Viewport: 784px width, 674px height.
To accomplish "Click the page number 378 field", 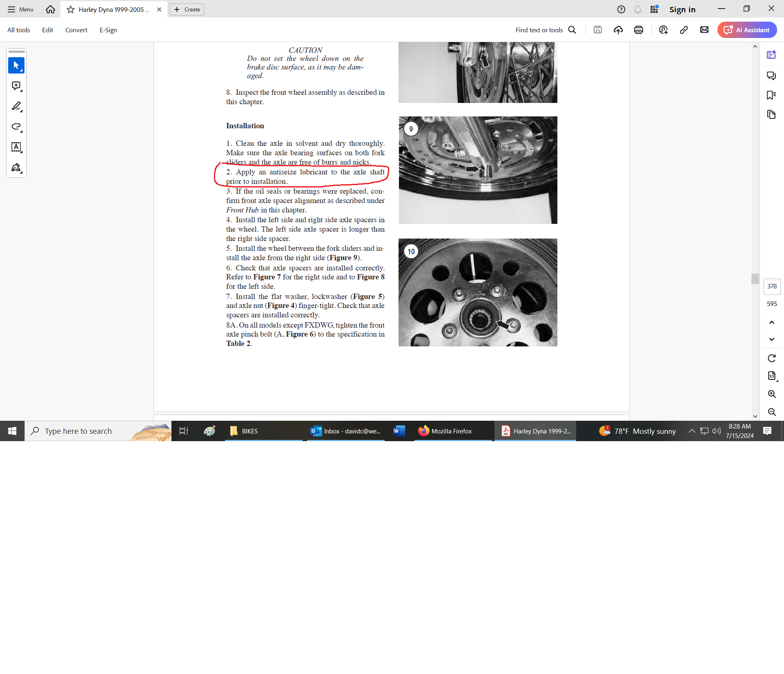I will pyautogui.click(x=771, y=286).
